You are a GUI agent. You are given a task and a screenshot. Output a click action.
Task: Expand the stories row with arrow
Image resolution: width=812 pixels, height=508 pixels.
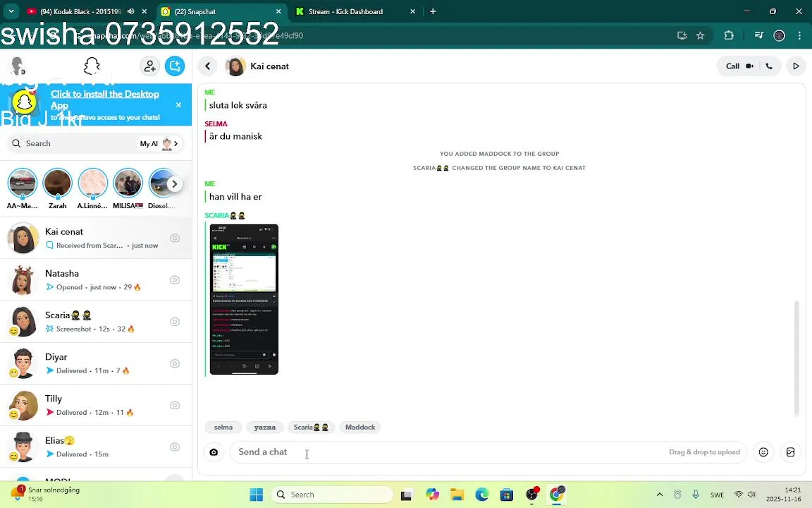pyautogui.click(x=175, y=184)
